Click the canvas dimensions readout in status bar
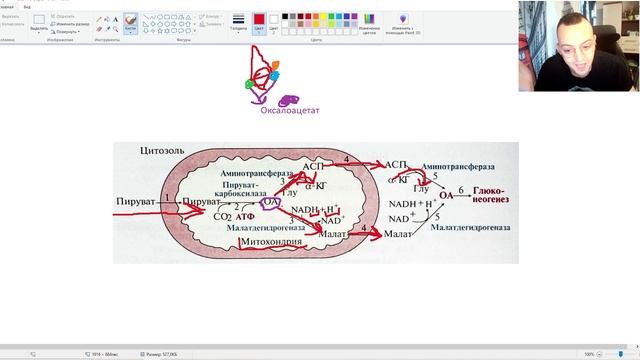 tap(102, 354)
